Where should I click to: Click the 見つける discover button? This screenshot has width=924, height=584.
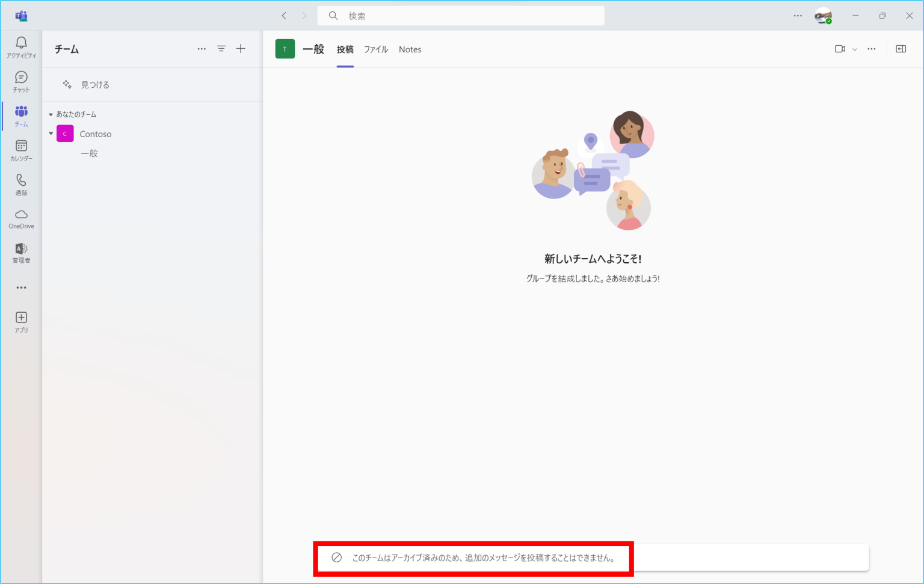pyautogui.click(x=87, y=85)
